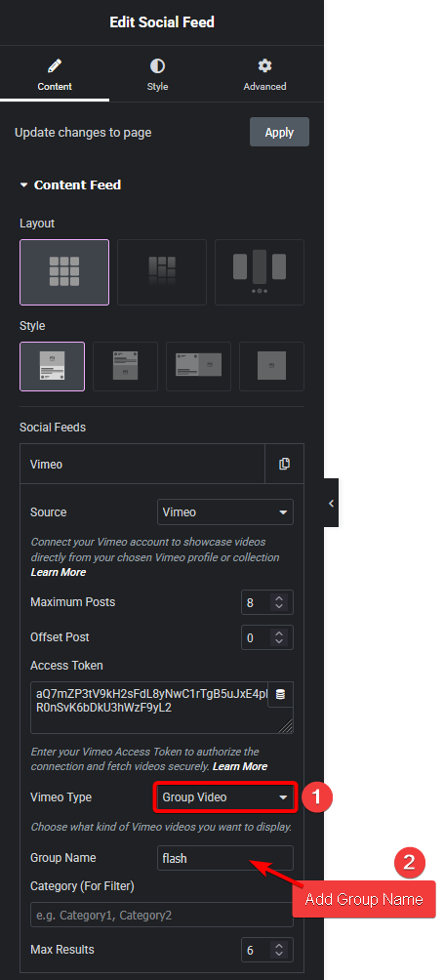Open the Content tab

point(55,74)
